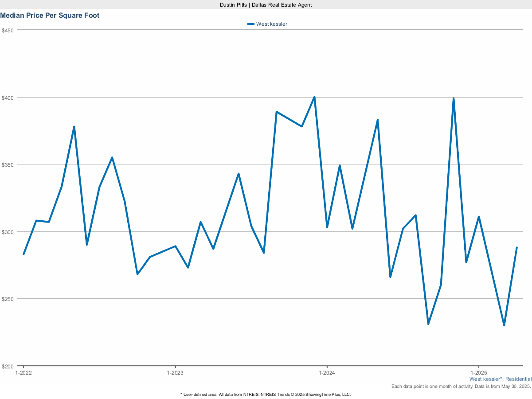532x399 pixels.
Task: Click the Dustin Pitts header banner text
Action: pos(266,4)
